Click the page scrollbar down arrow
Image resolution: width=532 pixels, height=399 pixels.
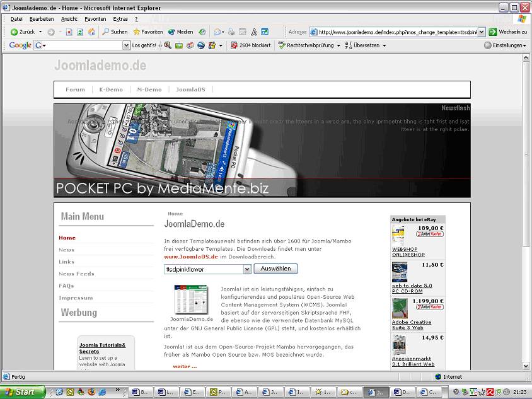coord(526,366)
